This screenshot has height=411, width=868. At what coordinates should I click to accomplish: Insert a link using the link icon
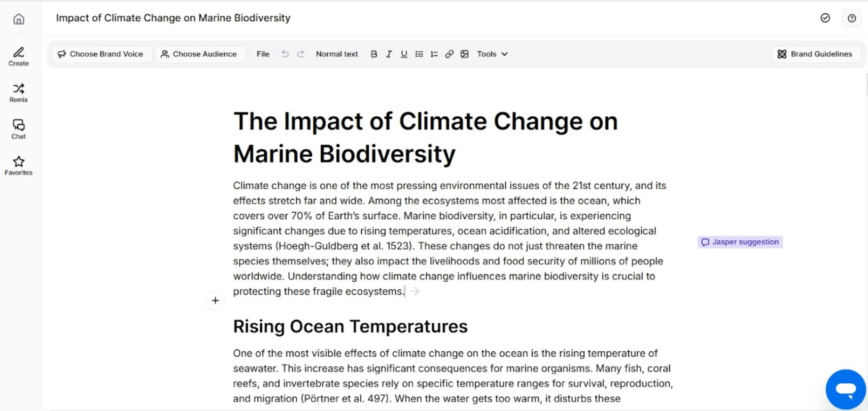pyautogui.click(x=449, y=54)
